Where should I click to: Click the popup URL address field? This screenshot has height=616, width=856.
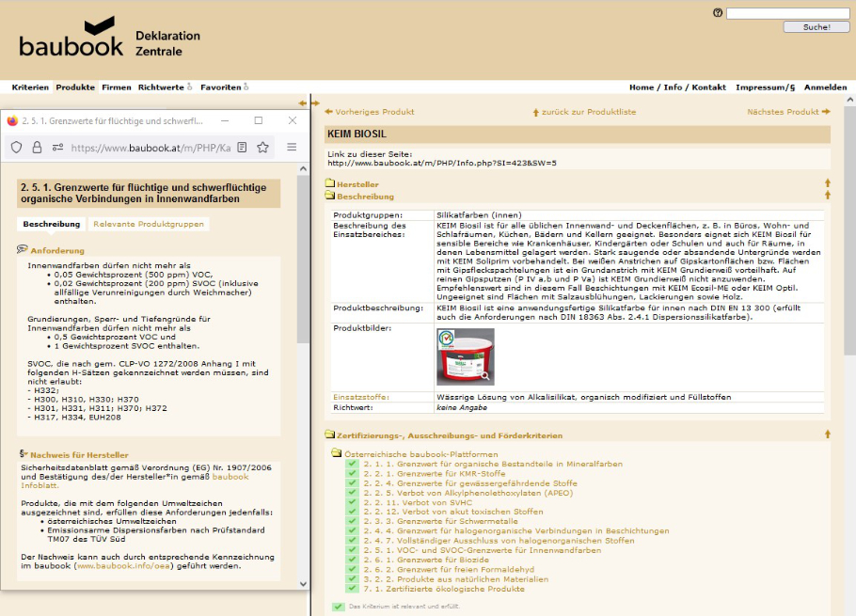tap(151, 148)
